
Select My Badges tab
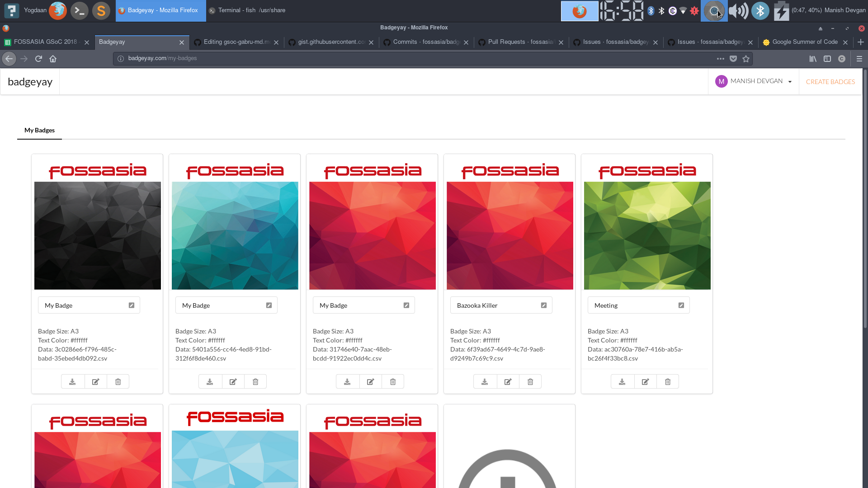click(x=39, y=130)
